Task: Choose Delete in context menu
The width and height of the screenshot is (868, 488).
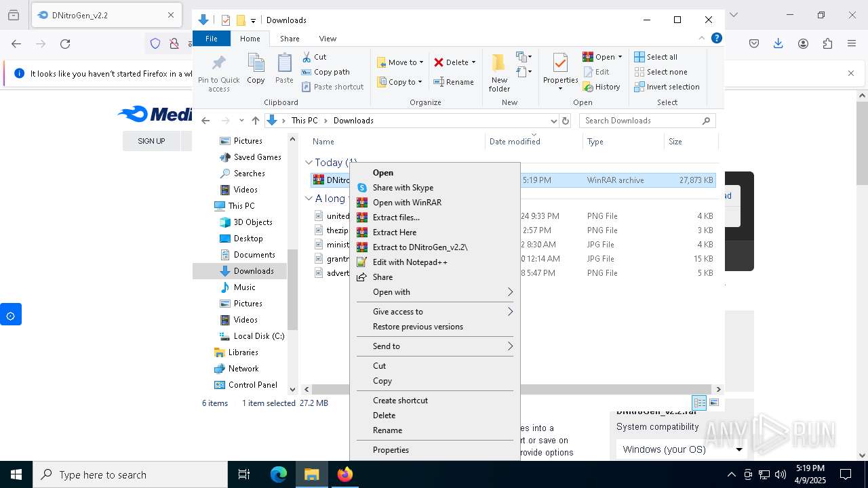Action: point(434,415)
